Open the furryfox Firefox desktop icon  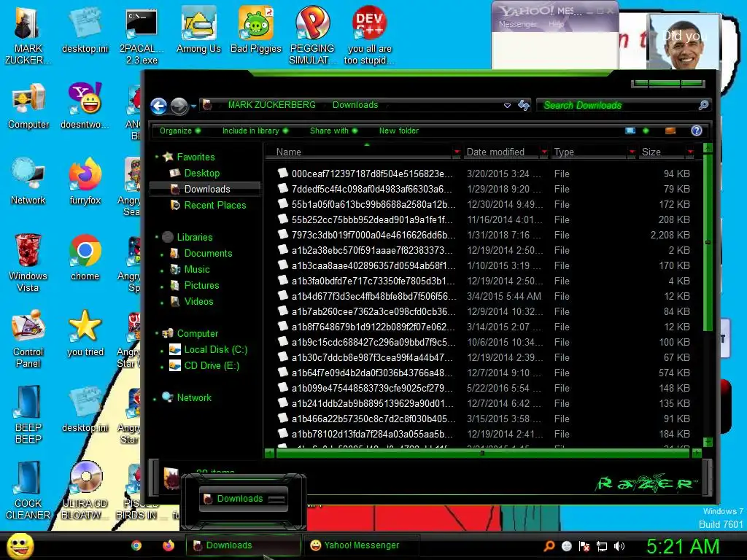pos(85,182)
